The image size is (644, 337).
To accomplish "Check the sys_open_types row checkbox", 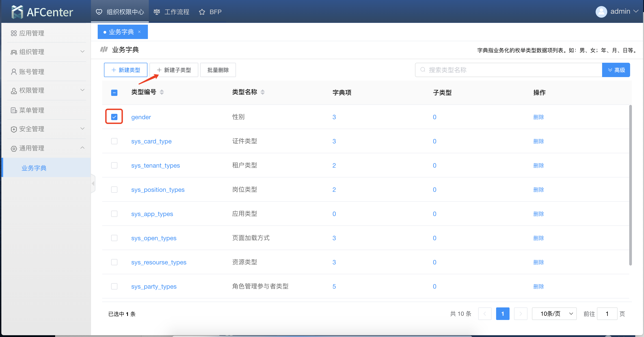I will (114, 238).
